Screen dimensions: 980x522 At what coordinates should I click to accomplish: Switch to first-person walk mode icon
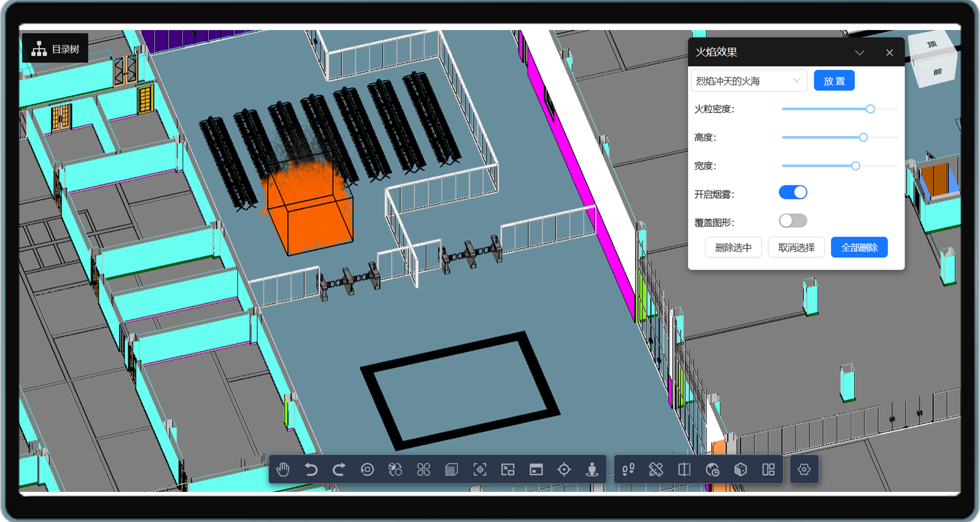coord(592,470)
